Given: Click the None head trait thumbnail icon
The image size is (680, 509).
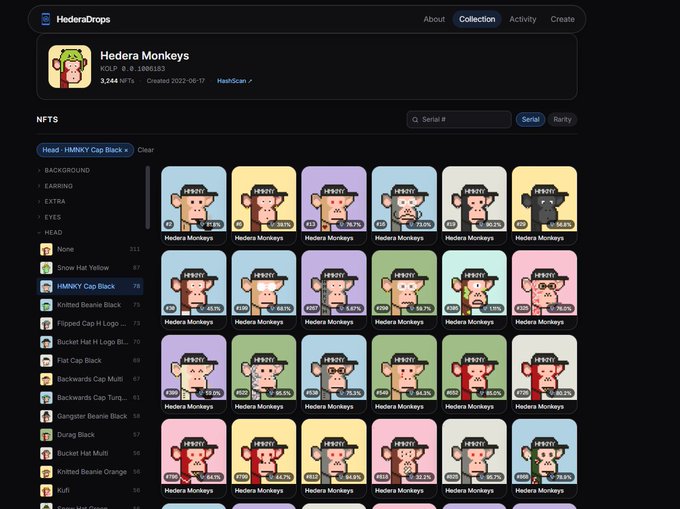Looking at the screenshot, I should 46,249.
